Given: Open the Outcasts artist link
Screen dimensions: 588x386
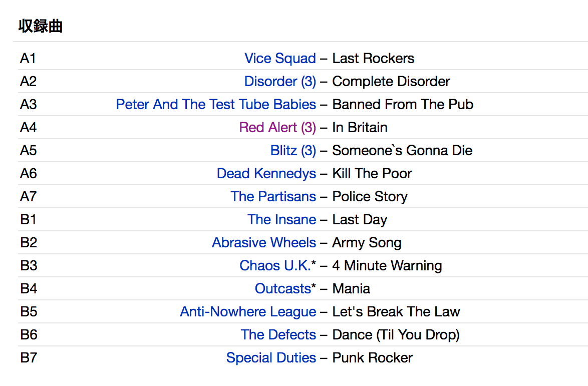Looking at the screenshot, I should tap(283, 289).
